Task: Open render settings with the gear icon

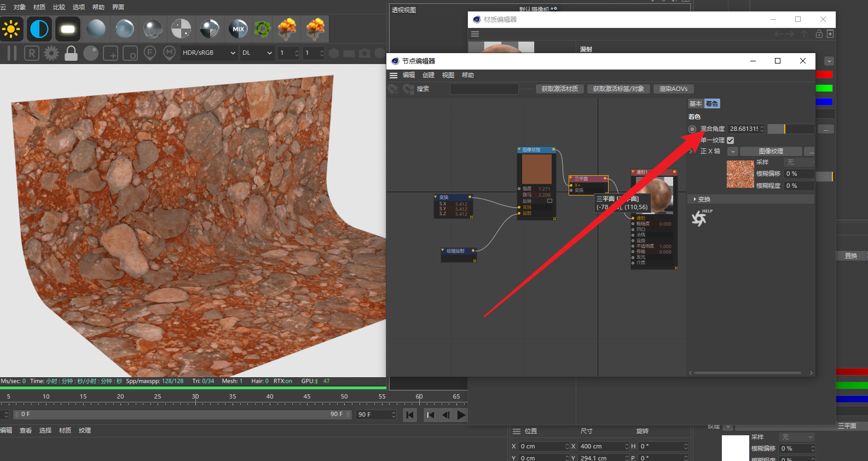Action: (x=51, y=53)
